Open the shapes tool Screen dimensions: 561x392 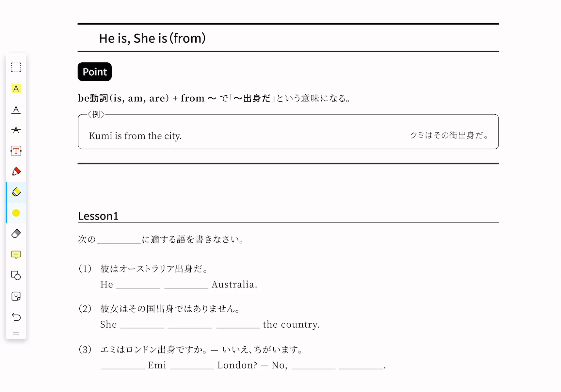pyautogui.click(x=16, y=275)
